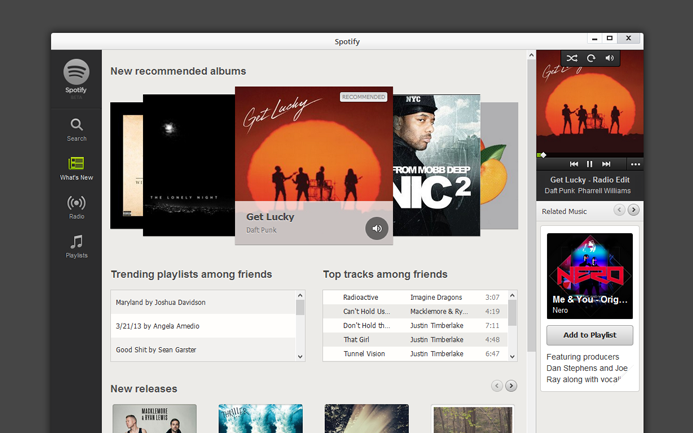Open Macklemore & Ryan Lewis new release
The height and width of the screenshot is (433, 693).
[155, 418]
